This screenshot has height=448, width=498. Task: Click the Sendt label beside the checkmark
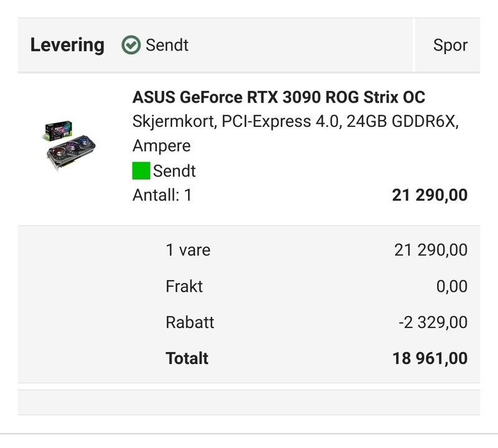click(x=167, y=45)
